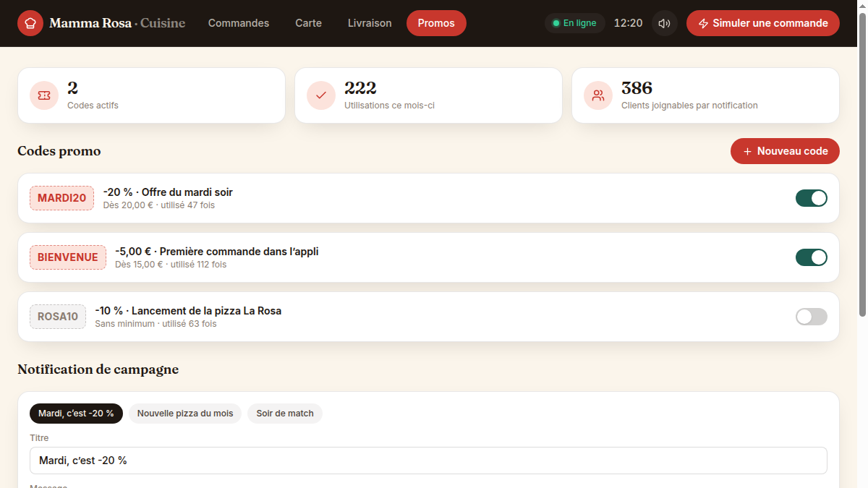Click the 'Dès 20,00 € · utilisé 47 fois' line
The height and width of the screenshot is (488, 868).
click(159, 205)
